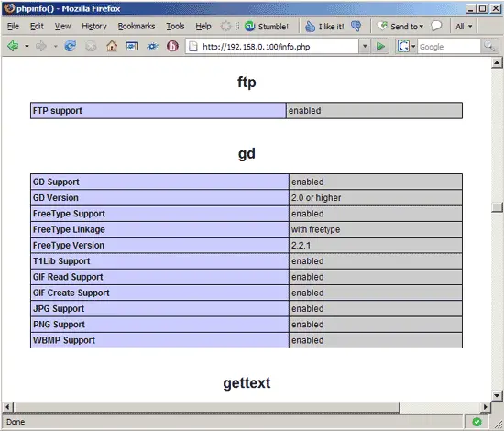This screenshot has width=504, height=431.
Task: Click the "PNG Support" table cell
Action: pos(159,325)
